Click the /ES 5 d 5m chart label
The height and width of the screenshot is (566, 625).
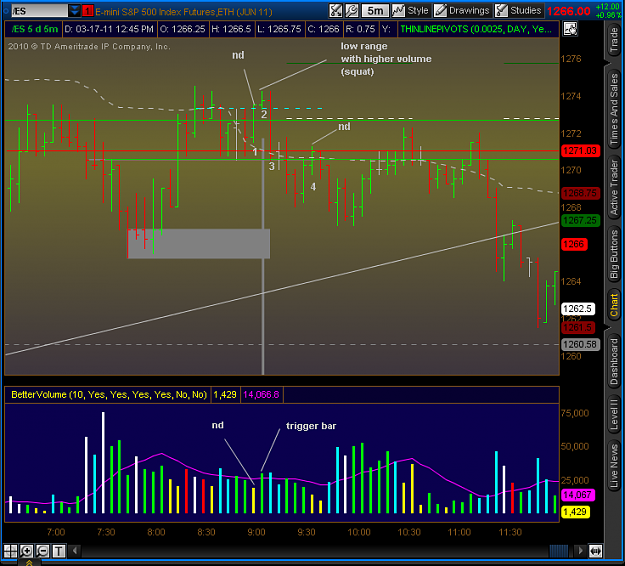coord(35,29)
